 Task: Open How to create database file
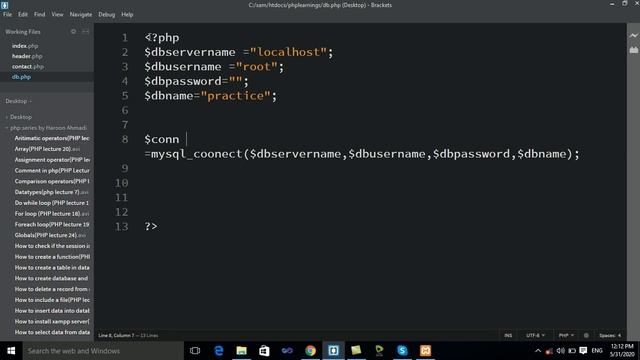51,278
